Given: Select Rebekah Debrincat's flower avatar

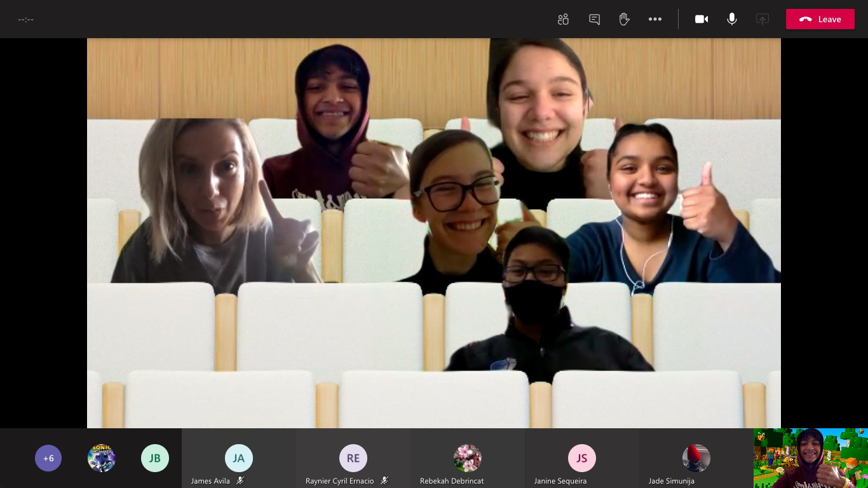Looking at the screenshot, I should tap(468, 457).
